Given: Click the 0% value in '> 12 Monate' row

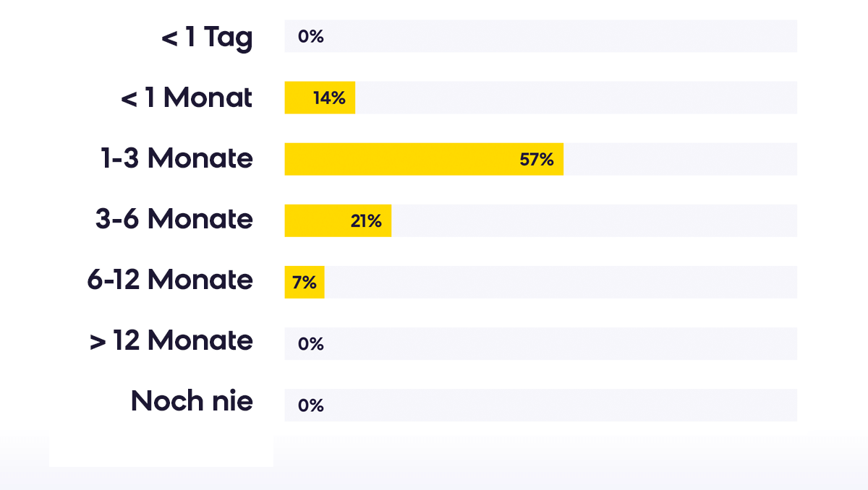Looking at the screenshot, I should coord(311,344).
